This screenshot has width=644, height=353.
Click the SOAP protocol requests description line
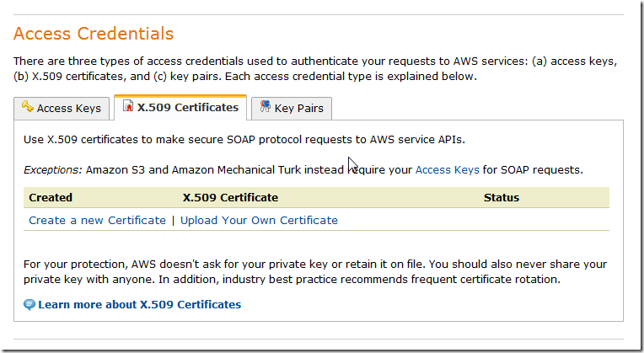click(x=244, y=139)
